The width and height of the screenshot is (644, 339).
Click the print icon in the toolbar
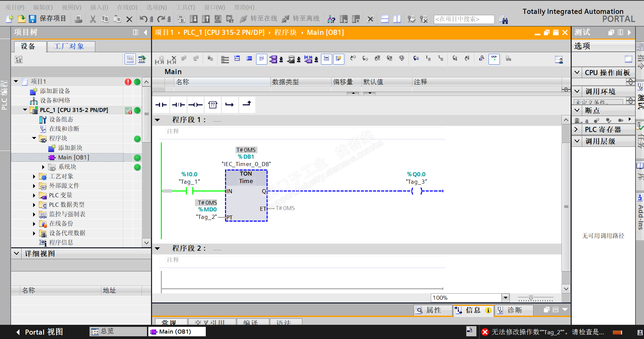(78, 19)
